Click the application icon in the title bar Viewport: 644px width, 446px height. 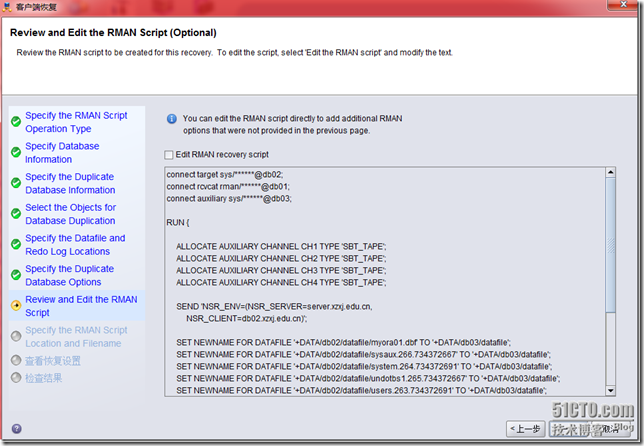click(x=7, y=7)
